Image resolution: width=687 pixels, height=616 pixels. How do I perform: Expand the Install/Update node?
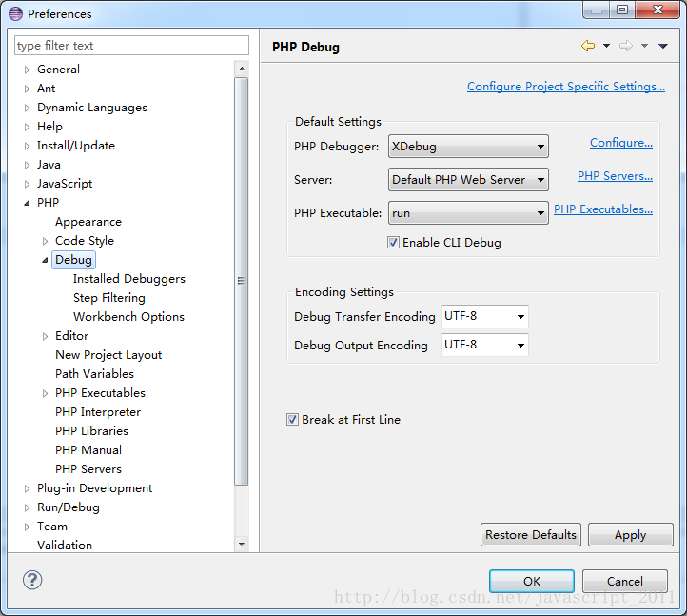coord(28,146)
